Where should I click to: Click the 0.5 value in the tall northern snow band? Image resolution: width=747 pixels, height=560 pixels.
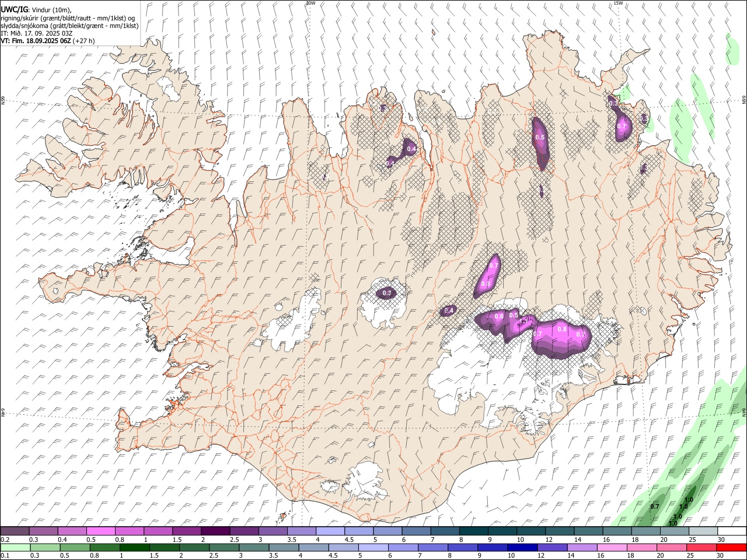click(540, 138)
